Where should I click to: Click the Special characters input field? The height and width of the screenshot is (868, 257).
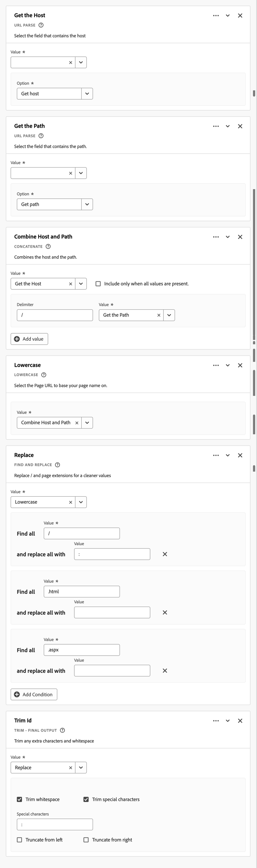click(55, 824)
